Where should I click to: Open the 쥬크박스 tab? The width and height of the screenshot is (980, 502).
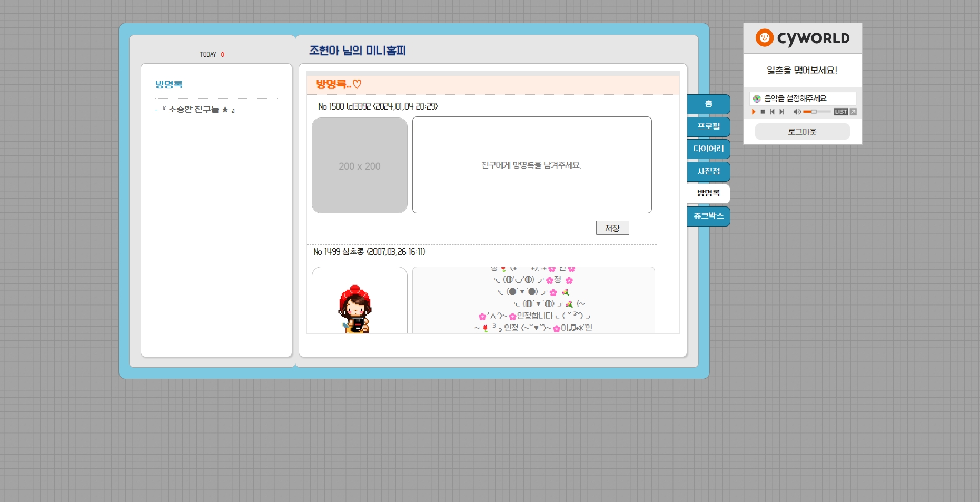point(708,216)
